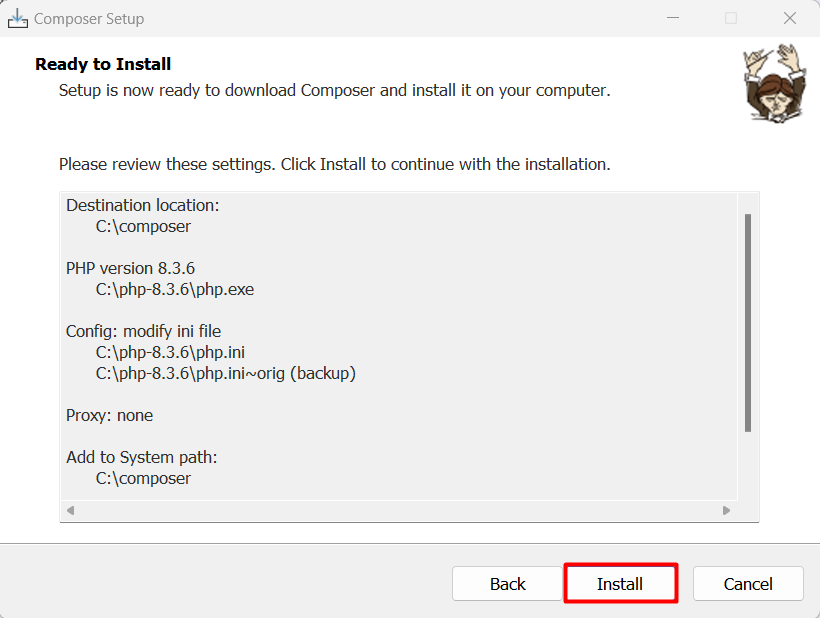
Task: Close the Composer Setup window
Action: tap(790, 18)
